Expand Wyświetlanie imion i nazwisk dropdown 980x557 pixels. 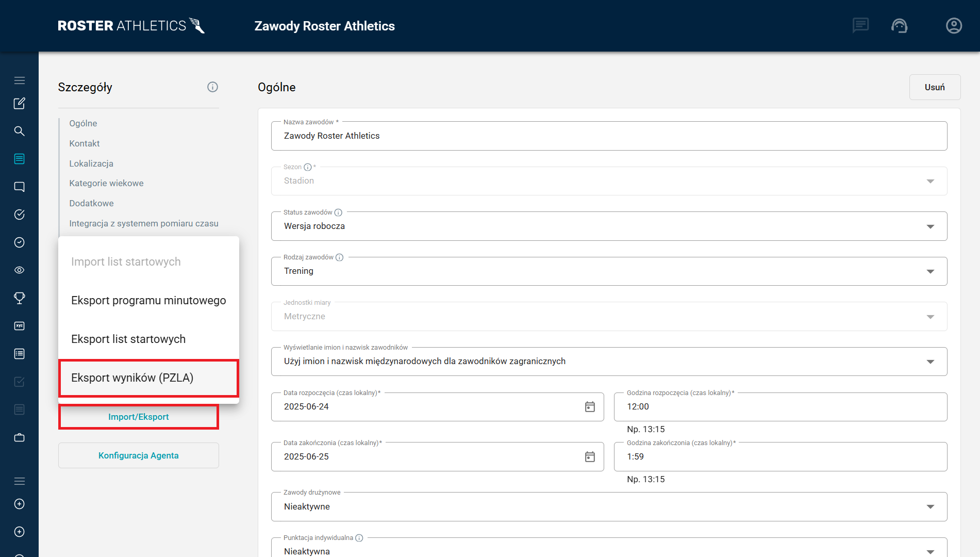coord(609,362)
